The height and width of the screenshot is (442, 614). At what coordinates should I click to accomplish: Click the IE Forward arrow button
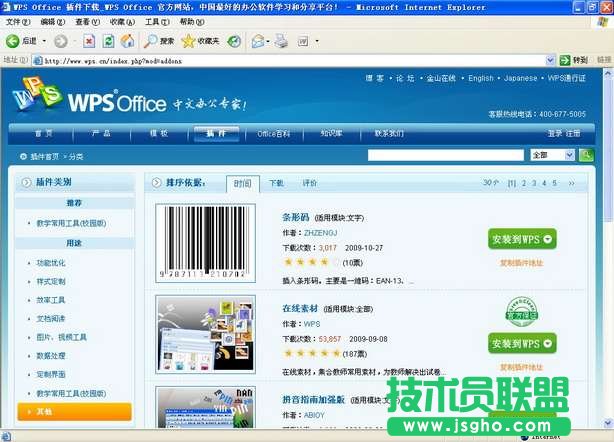pos(60,41)
